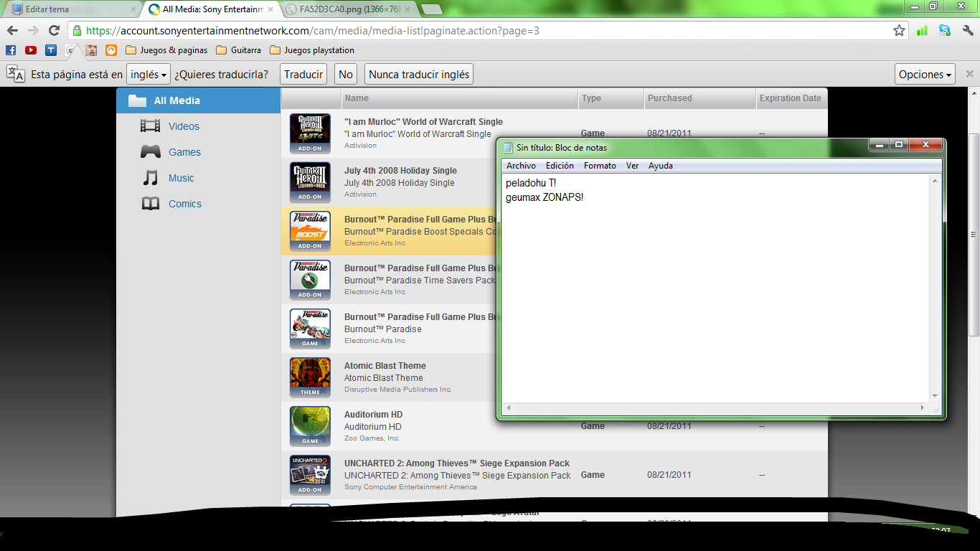This screenshot has width=980, height=551.
Task: Click the Auditorium HD thumbnail
Action: point(310,426)
